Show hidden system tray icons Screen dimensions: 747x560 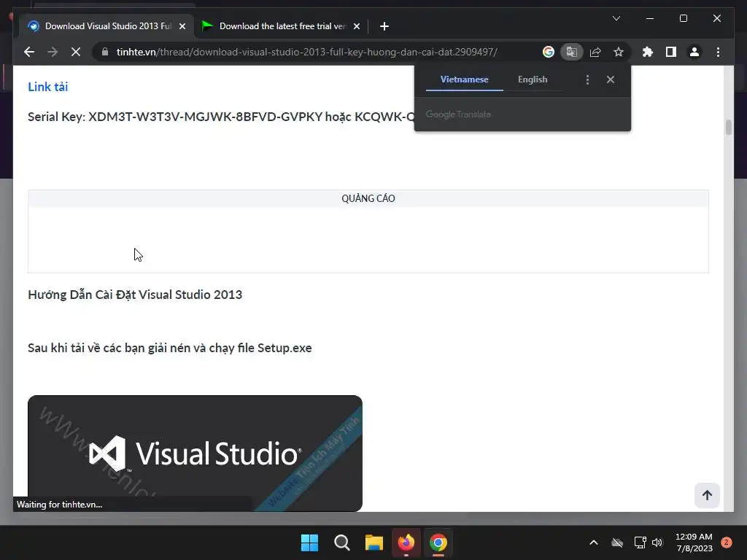594,542
